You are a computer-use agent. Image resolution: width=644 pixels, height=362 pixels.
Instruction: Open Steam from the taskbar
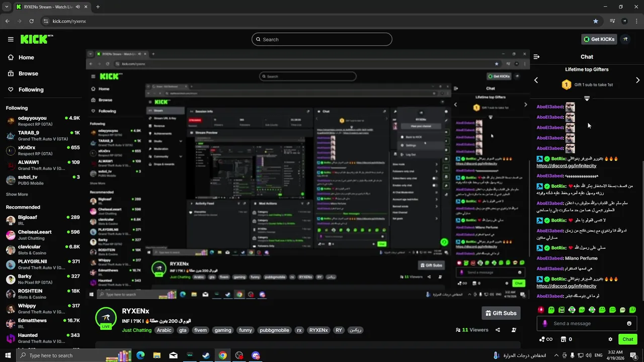tap(206, 355)
